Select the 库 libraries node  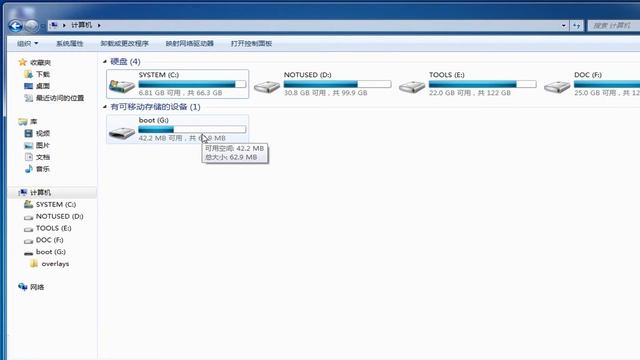(28, 122)
